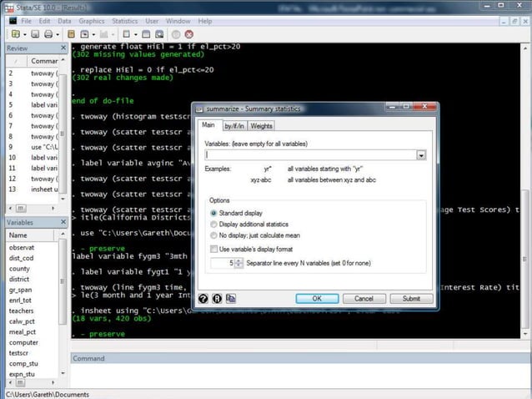Image resolution: width=532 pixels, height=399 pixels.
Task: Open the dialog's Help question mark icon
Action: [203, 298]
